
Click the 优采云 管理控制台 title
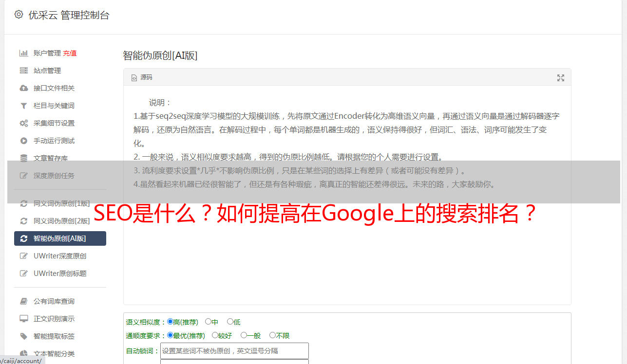(x=69, y=15)
